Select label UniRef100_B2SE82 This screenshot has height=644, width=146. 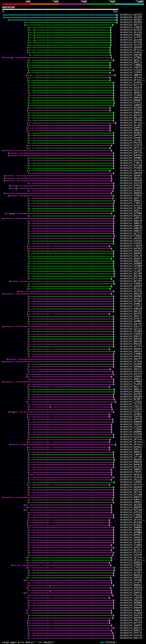(x=131, y=30)
